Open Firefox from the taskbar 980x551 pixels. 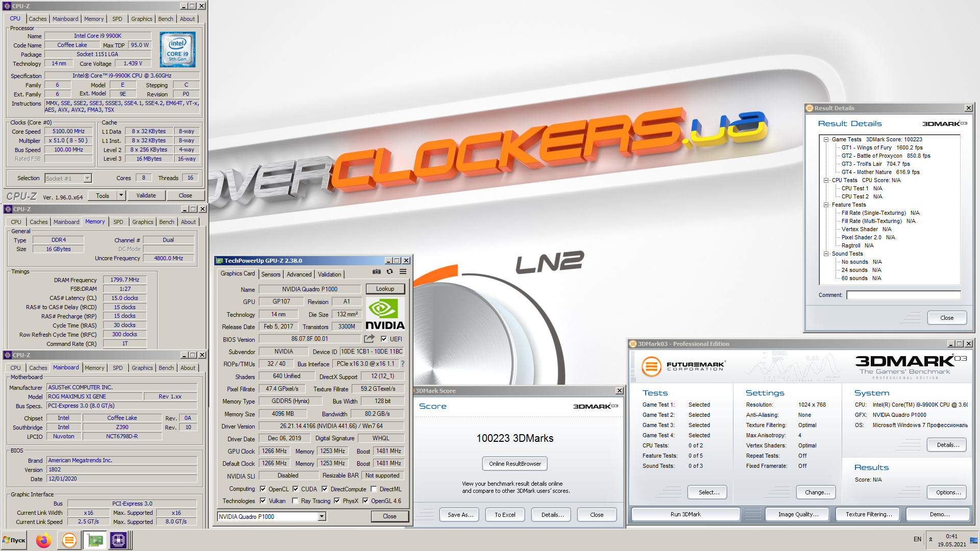(44, 540)
